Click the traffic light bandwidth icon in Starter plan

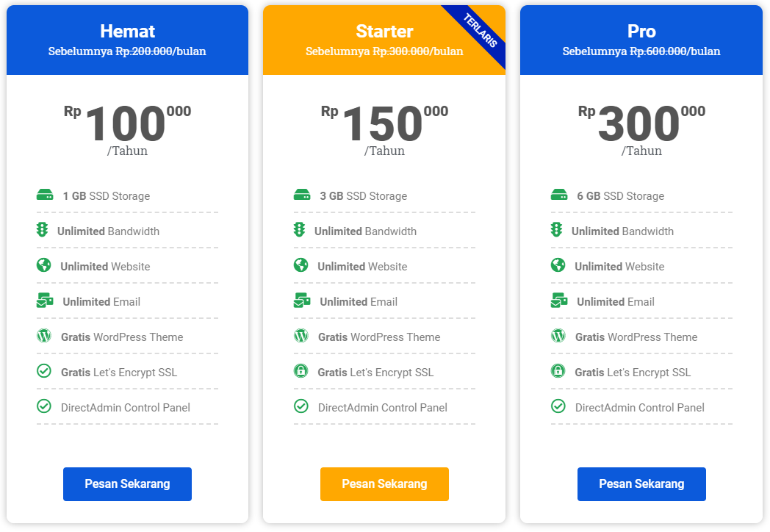click(x=299, y=230)
